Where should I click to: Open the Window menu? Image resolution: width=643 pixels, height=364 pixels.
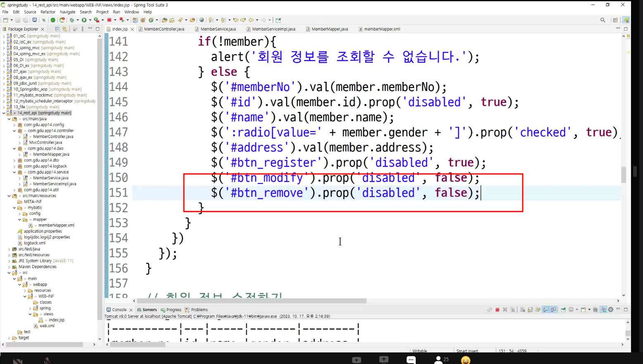(x=132, y=12)
